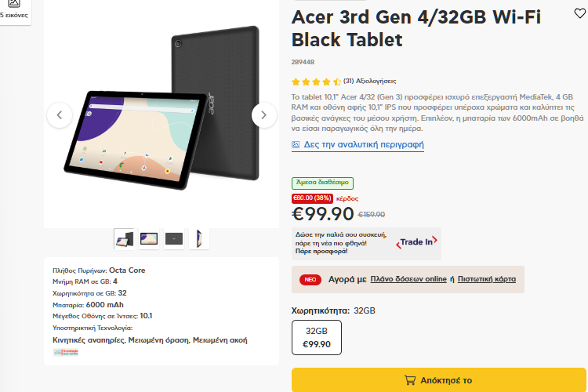Screen dimensions: 588x392
Task: Open the (31) Αξιολογήσεις reviews link
Action: point(370,81)
